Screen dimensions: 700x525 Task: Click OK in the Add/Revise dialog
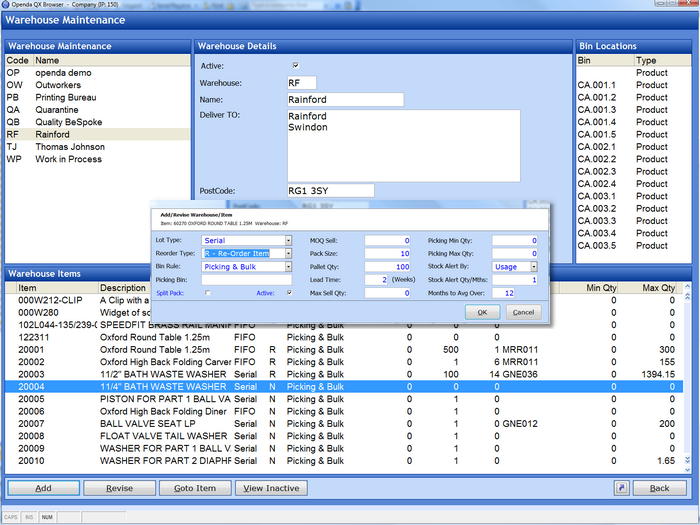coord(482,312)
